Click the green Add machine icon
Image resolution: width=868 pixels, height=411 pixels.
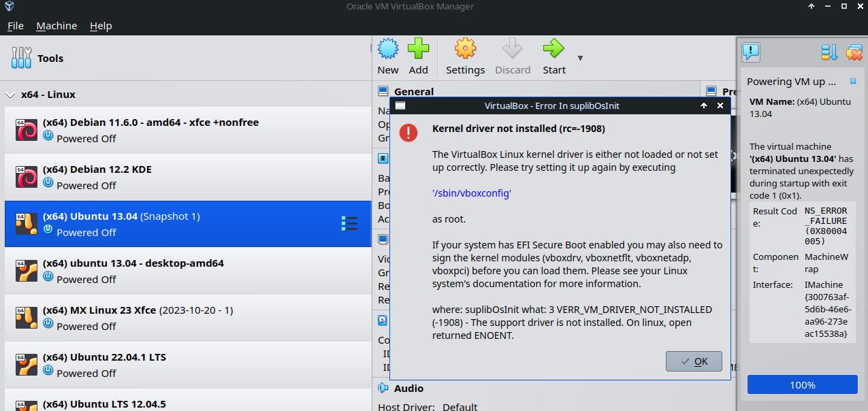click(x=418, y=49)
